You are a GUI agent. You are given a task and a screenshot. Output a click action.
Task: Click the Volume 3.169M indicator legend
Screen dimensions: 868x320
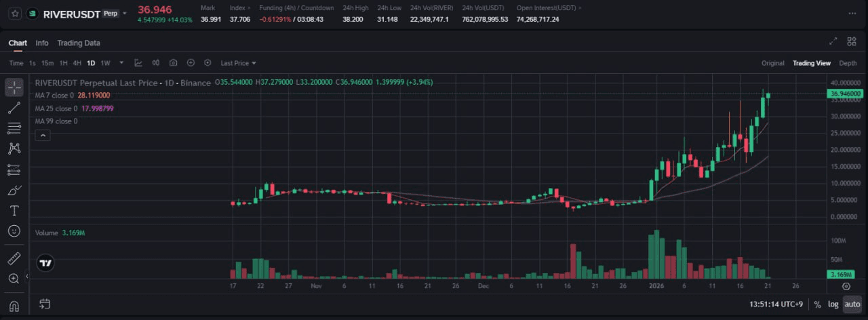(x=60, y=233)
